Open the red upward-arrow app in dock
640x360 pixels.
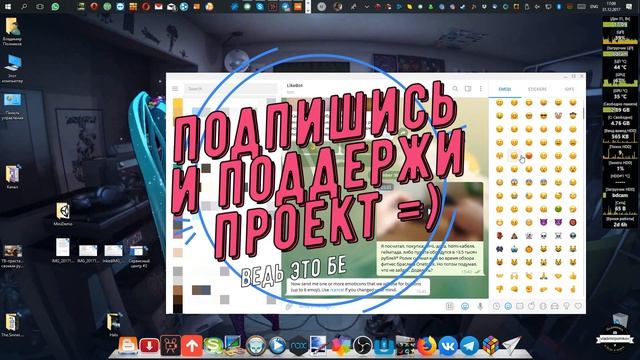(192, 345)
